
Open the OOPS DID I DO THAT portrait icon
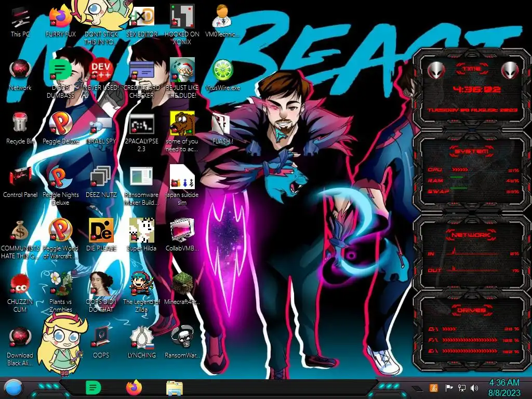(x=101, y=284)
